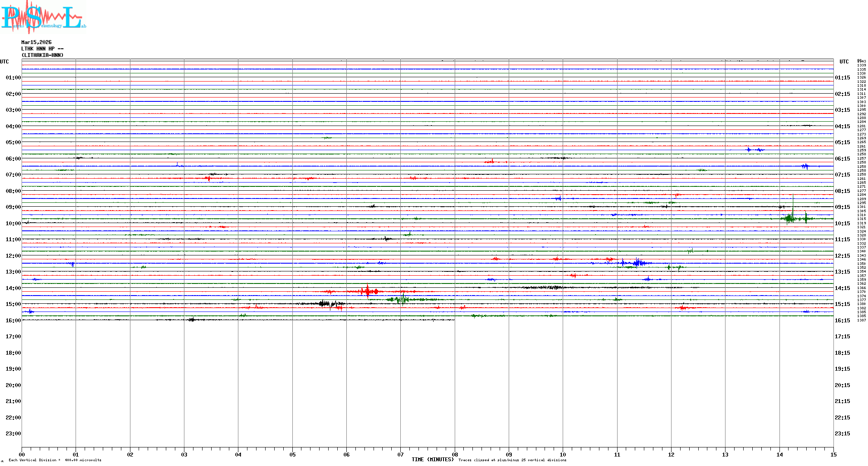Screen dimensions: 868x466
Task: Click minute 00 tick on bottom axis
Action: click(x=22, y=454)
